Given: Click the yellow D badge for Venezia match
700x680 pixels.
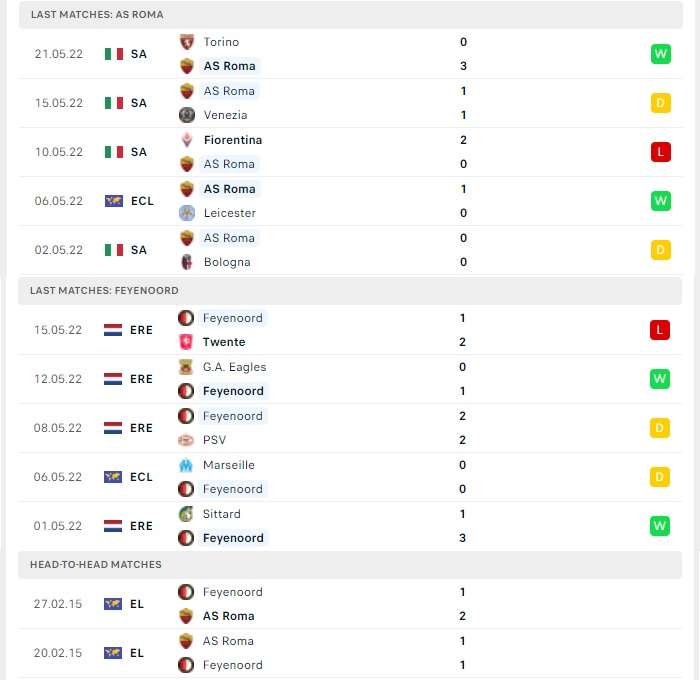Looking at the screenshot, I should 661,103.
